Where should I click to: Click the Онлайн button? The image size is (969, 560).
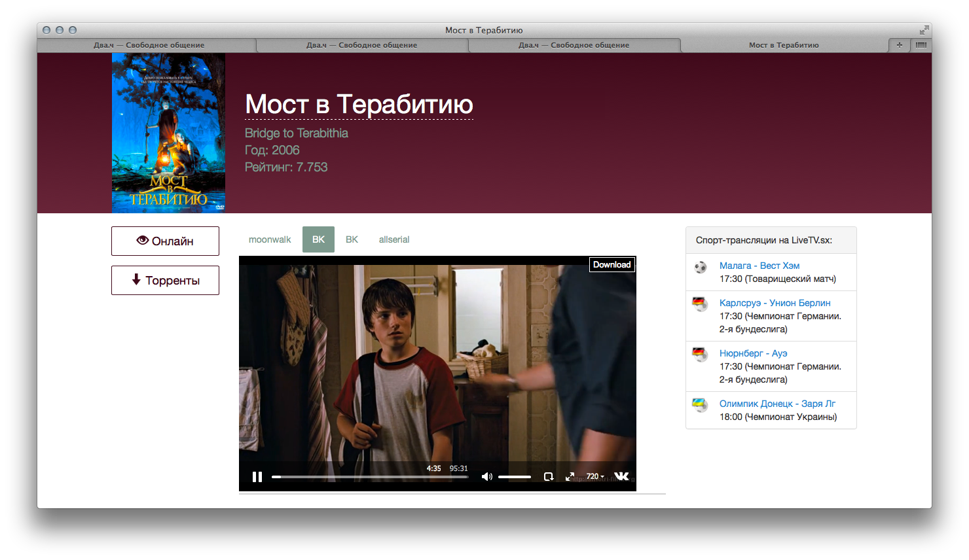point(165,241)
